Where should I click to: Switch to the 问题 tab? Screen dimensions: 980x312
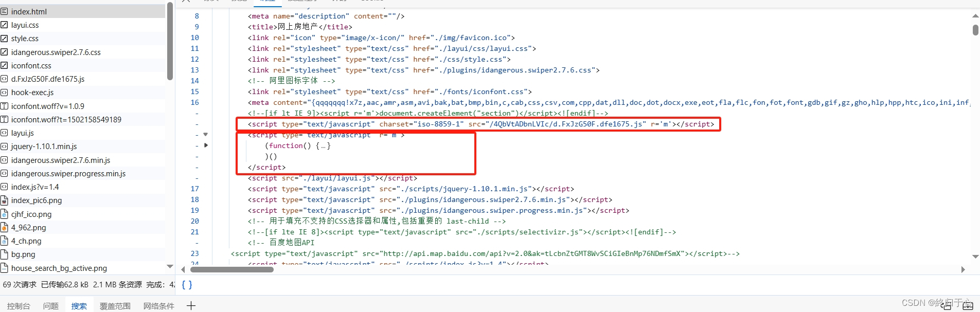tap(50, 306)
